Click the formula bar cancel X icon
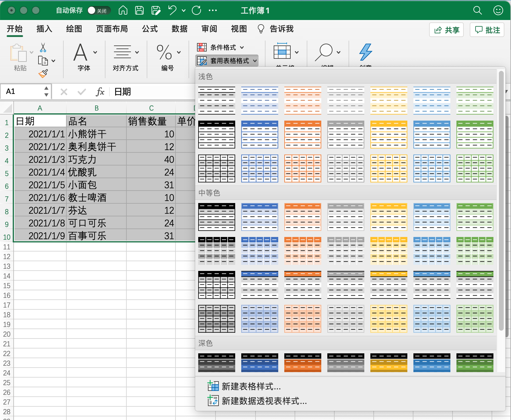Image resolution: width=511 pixels, height=420 pixels. click(x=64, y=92)
